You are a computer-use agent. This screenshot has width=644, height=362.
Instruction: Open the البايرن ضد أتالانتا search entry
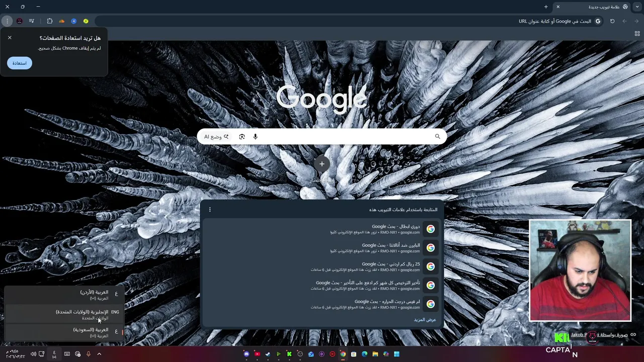click(322, 247)
